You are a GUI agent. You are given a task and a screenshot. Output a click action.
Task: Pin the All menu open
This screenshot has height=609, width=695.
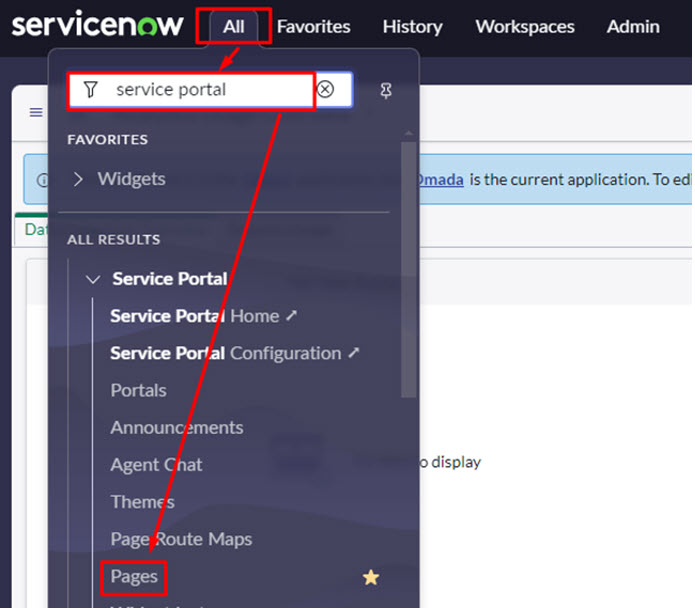coord(386,90)
